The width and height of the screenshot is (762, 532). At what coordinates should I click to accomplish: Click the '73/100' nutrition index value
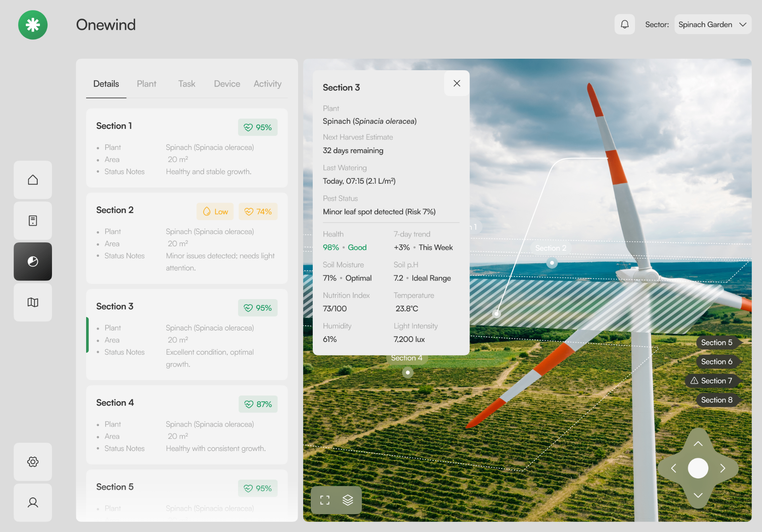(335, 309)
